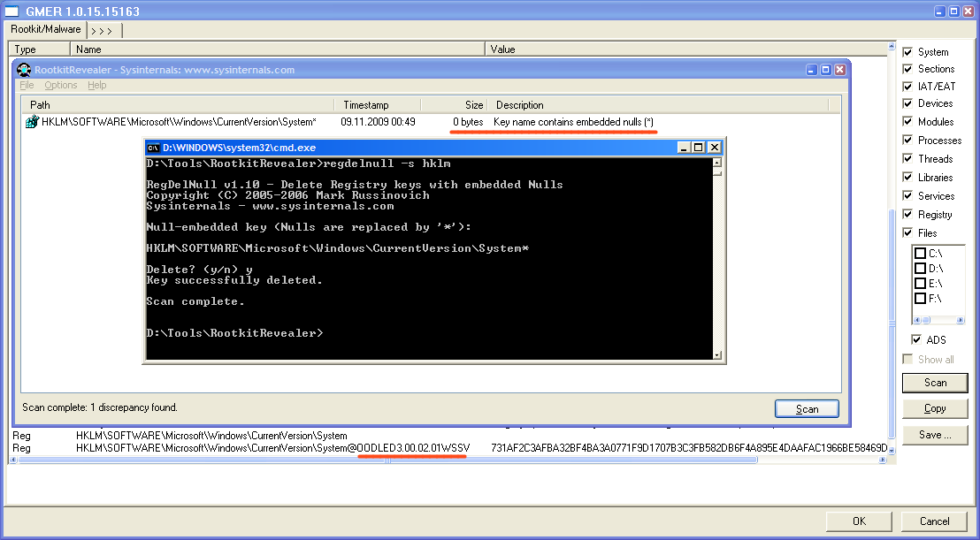Viewport: 980px width, 540px height.
Task: Click the GMER list scroll-down arrow
Action: [x=892, y=450]
